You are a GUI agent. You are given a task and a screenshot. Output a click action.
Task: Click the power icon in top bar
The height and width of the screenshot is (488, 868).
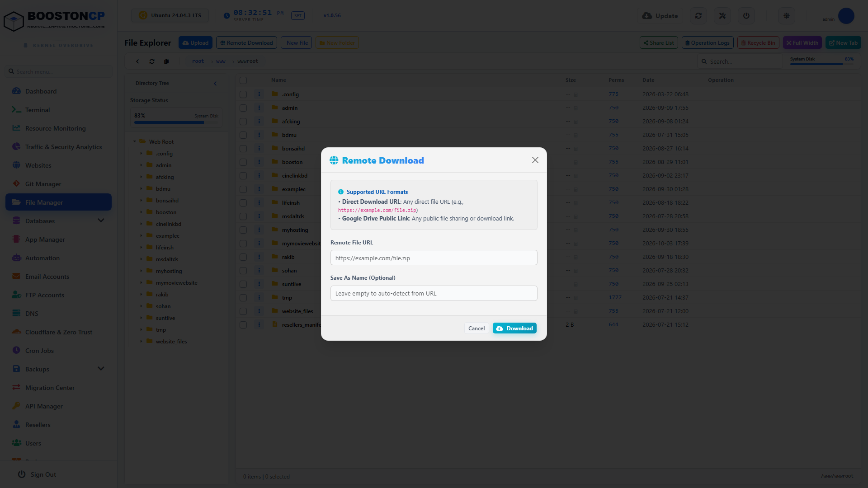pyautogui.click(x=746, y=15)
